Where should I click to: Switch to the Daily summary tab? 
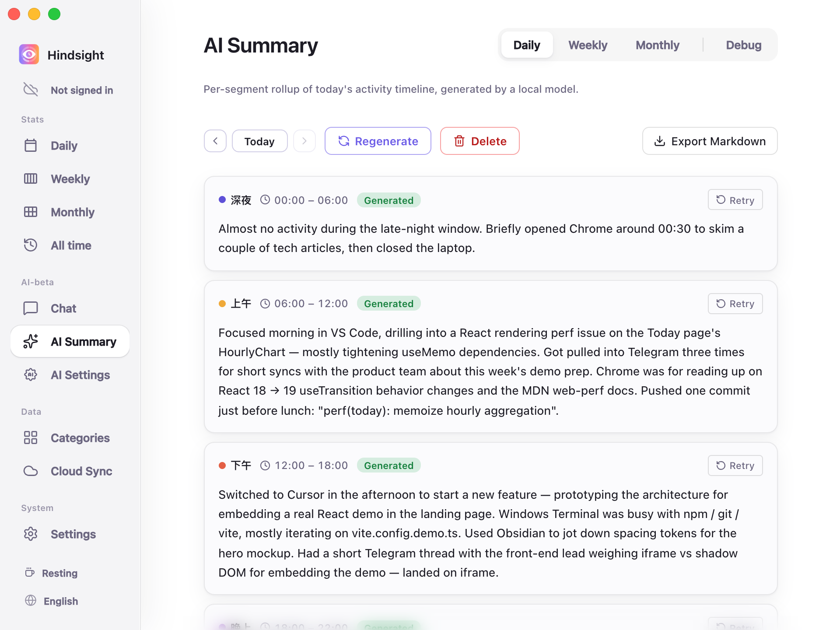pos(527,45)
